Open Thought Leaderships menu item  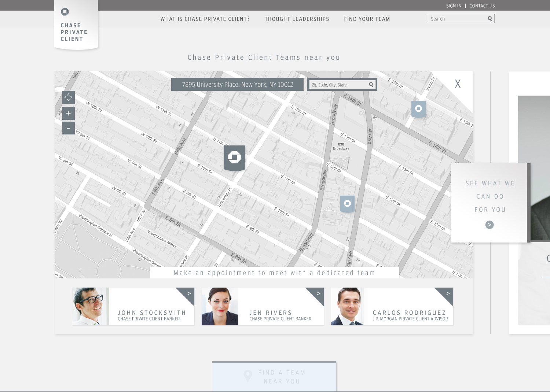point(297,19)
